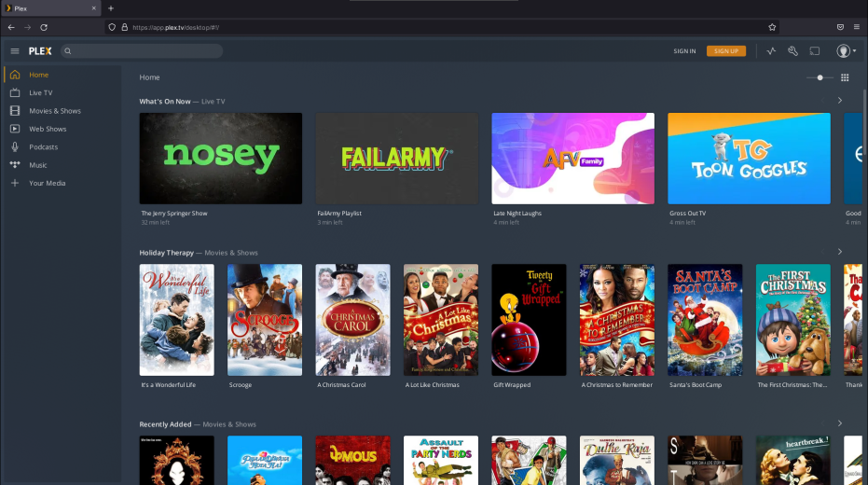The width and height of the screenshot is (868, 485).
Task: Open the AFV Family channel thumbnail
Action: click(x=573, y=159)
